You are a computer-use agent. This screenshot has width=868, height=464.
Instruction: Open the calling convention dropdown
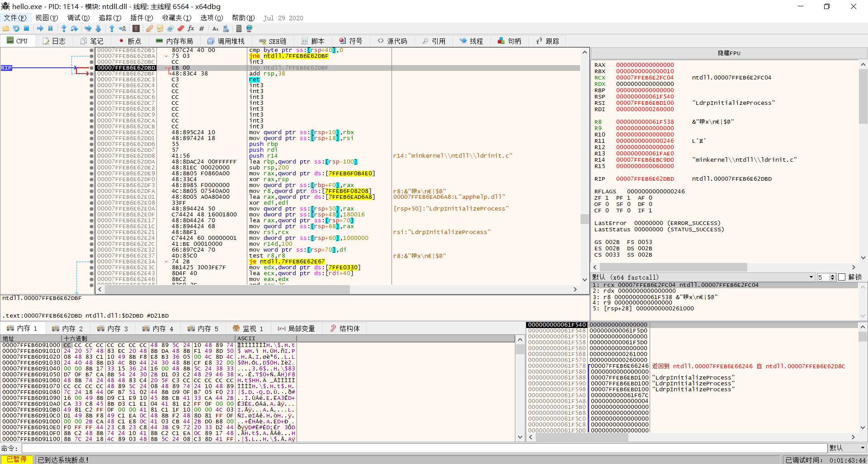point(703,277)
